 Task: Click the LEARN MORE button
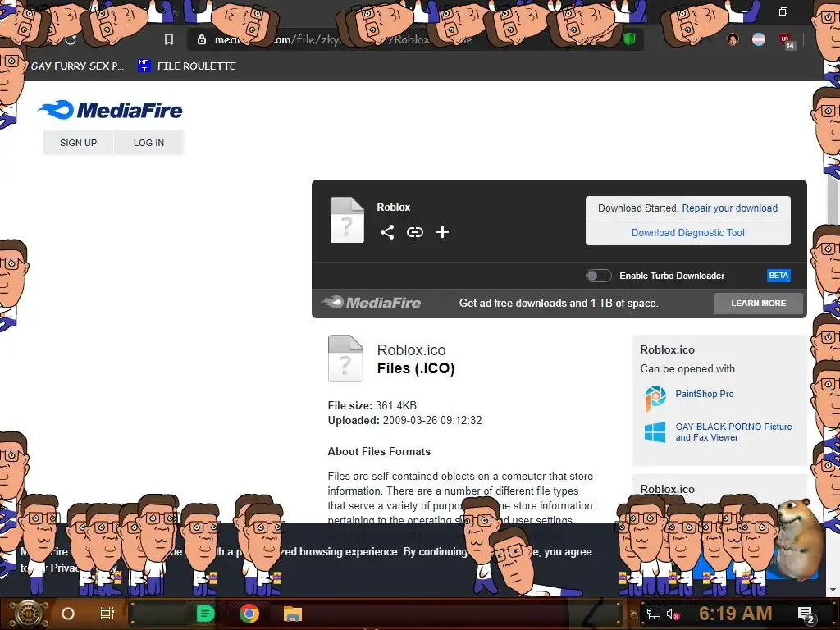pos(759,304)
